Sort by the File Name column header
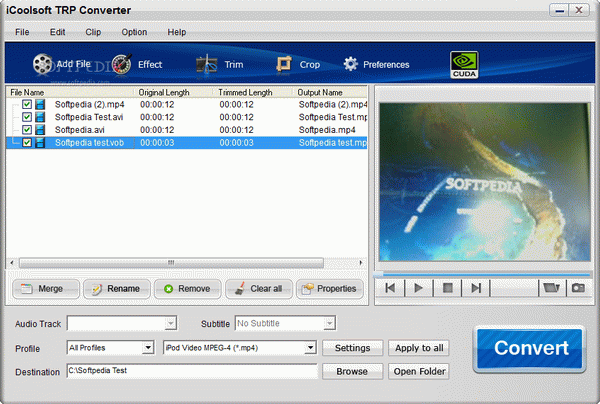This screenshot has width=600, height=404. coord(70,92)
